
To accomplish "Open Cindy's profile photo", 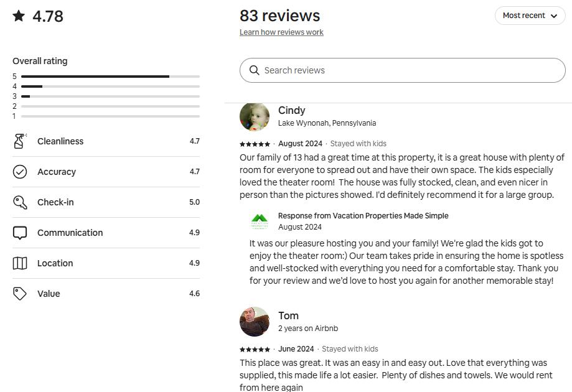I will pos(255,116).
